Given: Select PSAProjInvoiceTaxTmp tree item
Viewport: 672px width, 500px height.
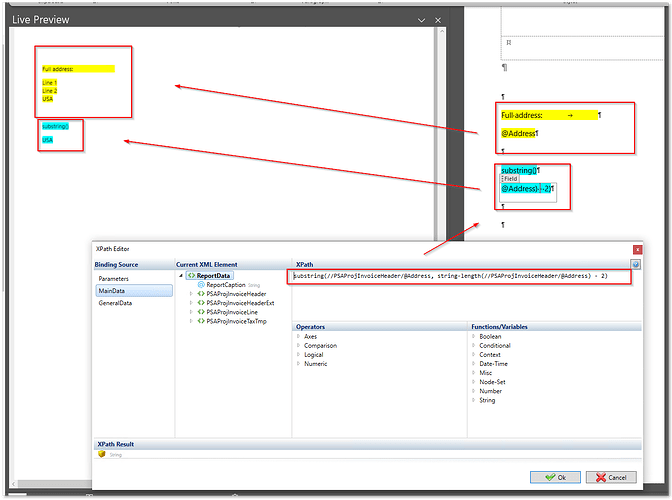Looking at the screenshot, I should 236,321.
